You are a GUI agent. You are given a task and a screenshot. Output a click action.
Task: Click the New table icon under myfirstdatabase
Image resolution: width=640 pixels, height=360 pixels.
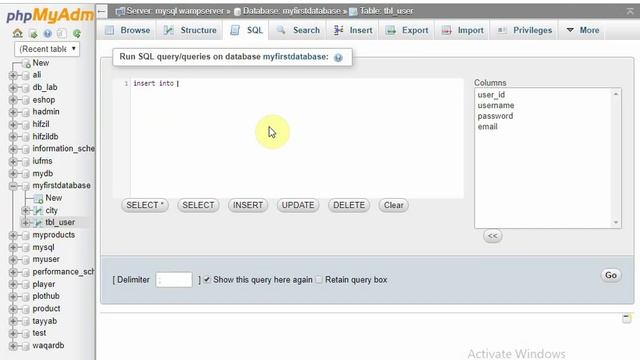(x=38, y=198)
